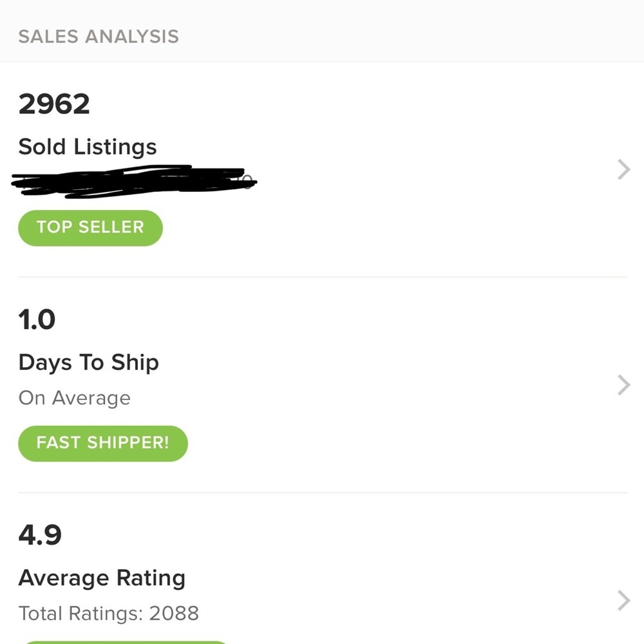Select the 2962 sold count

[54, 104]
